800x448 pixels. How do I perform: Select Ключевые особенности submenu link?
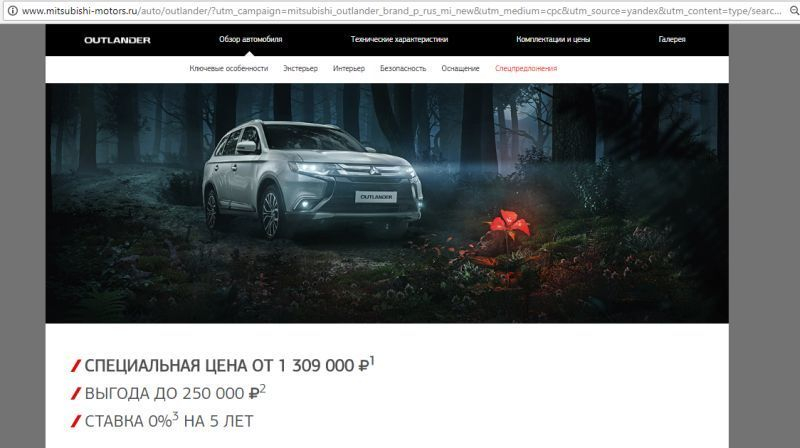pyautogui.click(x=229, y=68)
